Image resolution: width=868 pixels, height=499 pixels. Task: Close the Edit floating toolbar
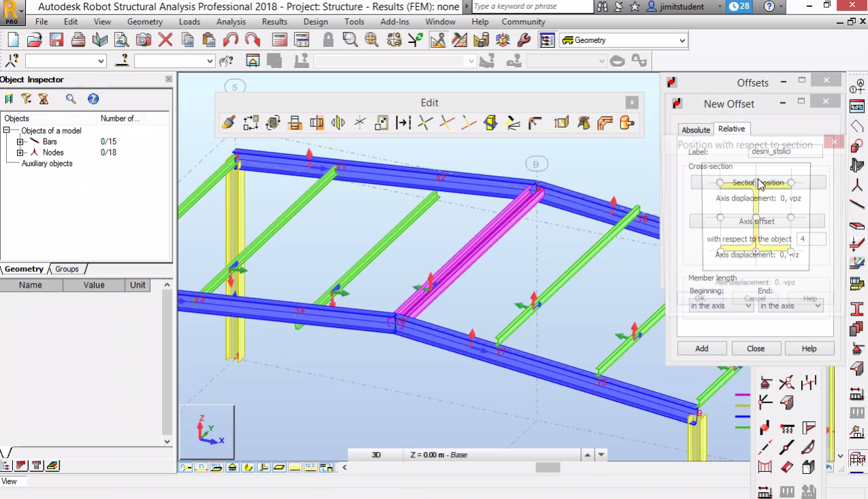click(632, 102)
